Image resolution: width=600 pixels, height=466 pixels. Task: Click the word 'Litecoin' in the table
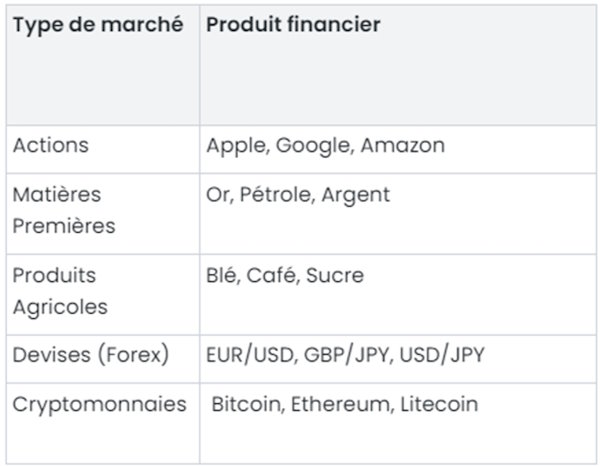[439, 404]
